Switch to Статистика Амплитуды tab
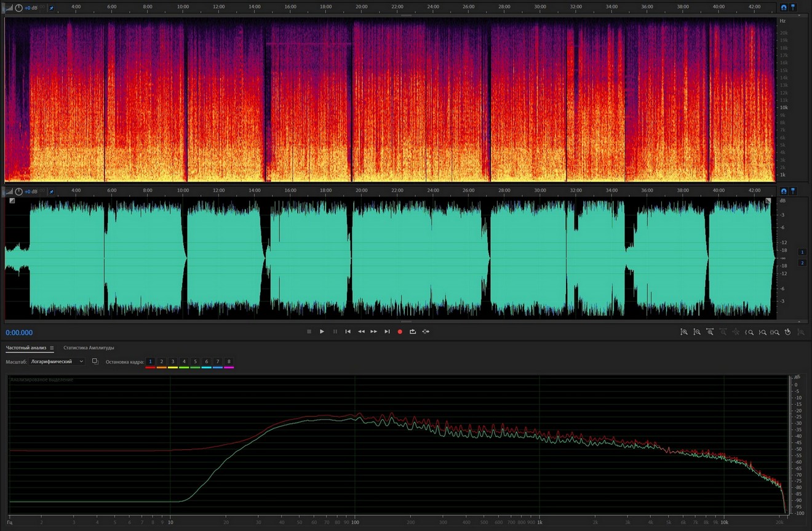The height and width of the screenshot is (531, 812). [x=89, y=348]
